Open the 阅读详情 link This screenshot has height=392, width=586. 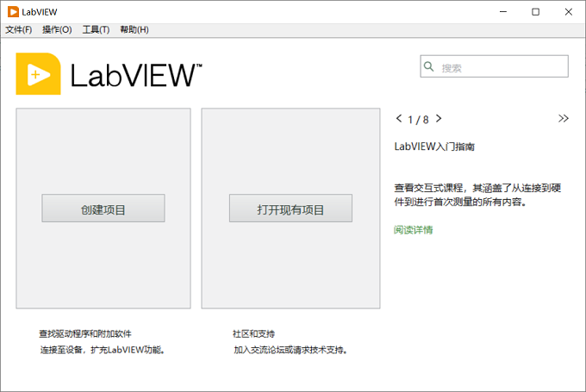[413, 230]
